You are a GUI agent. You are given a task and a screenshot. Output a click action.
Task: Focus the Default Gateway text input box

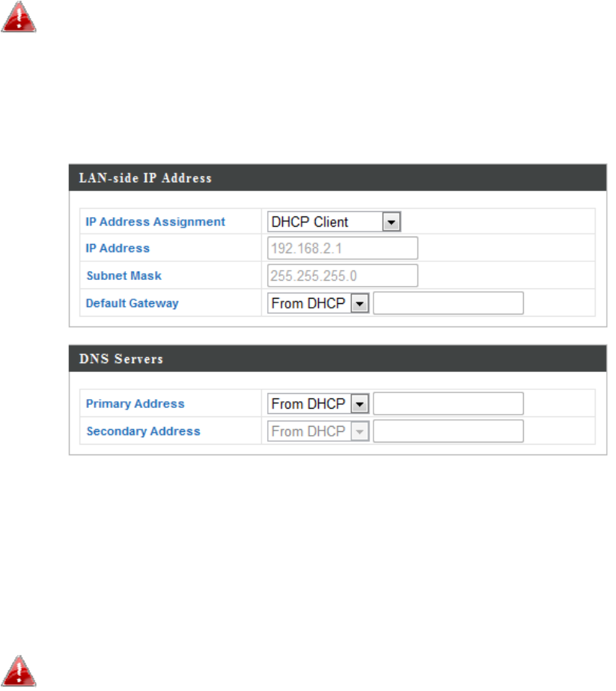tap(448, 303)
